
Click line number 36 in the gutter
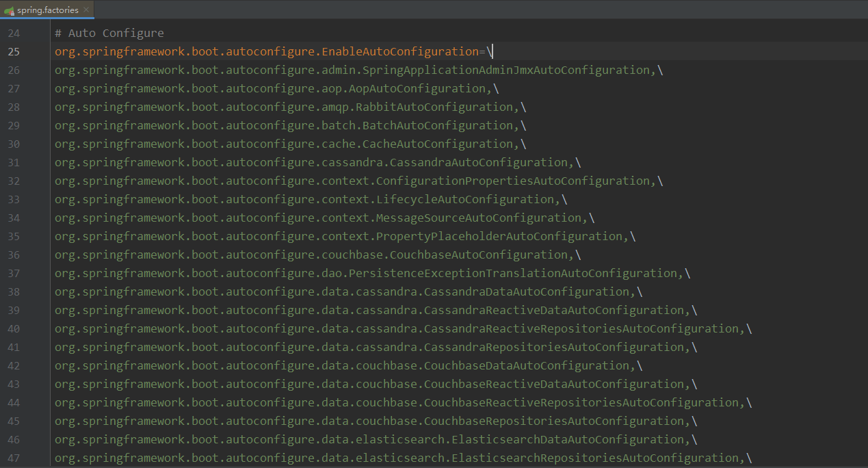point(14,255)
